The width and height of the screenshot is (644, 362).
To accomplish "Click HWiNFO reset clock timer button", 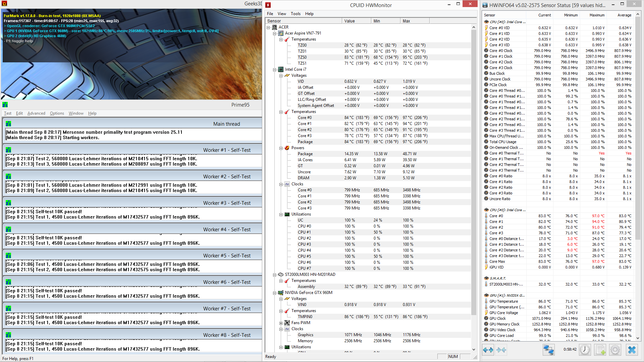I will [585, 350].
